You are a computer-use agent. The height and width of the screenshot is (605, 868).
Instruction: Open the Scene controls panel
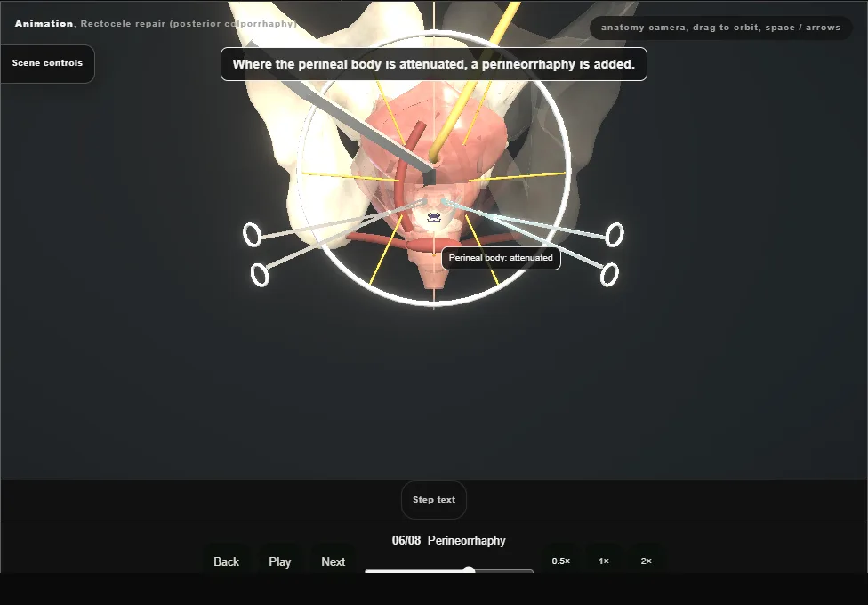[48, 64]
